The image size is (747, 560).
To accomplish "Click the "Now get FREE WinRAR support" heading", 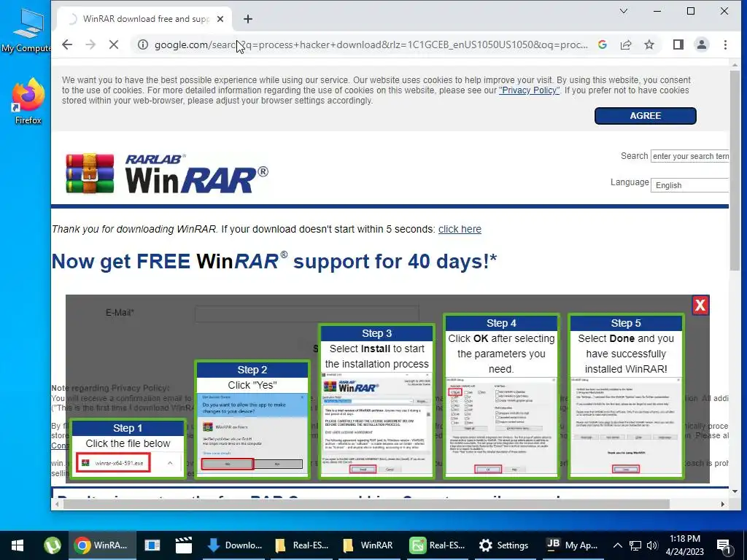I will click(274, 262).
